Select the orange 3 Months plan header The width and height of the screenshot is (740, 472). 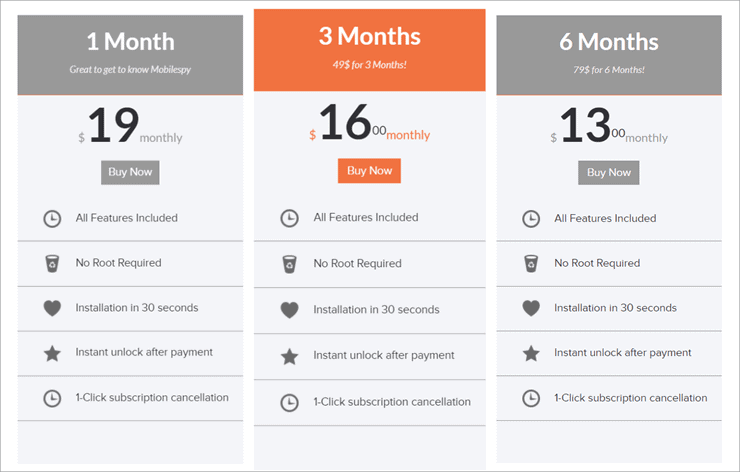pyautogui.click(x=370, y=48)
